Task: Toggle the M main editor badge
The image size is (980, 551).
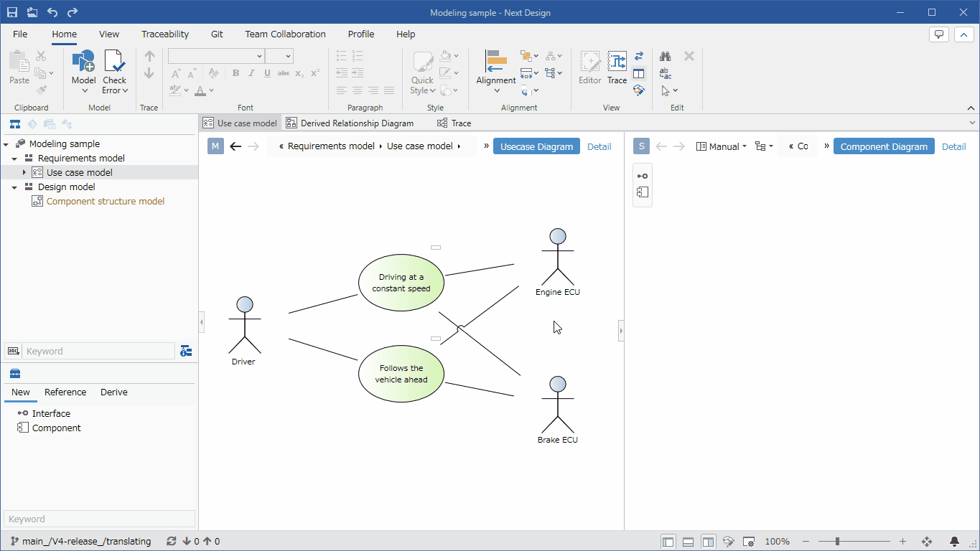Action: coord(216,146)
